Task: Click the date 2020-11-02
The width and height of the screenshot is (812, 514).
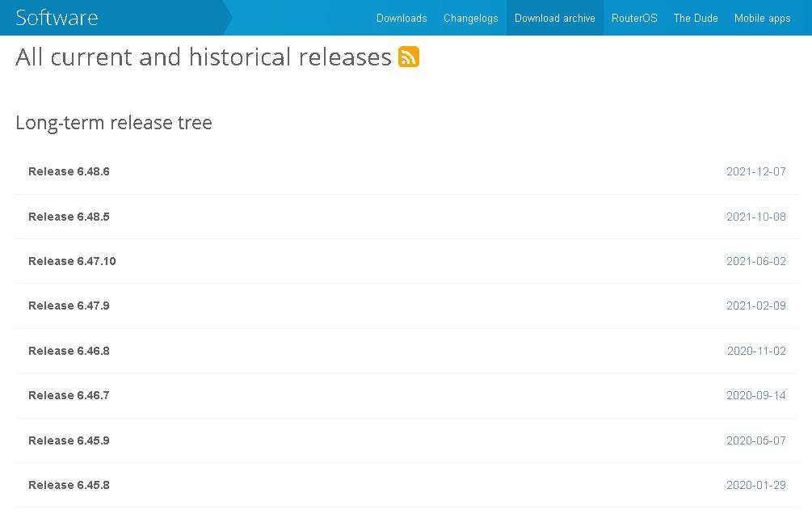Action: (756, 351)
